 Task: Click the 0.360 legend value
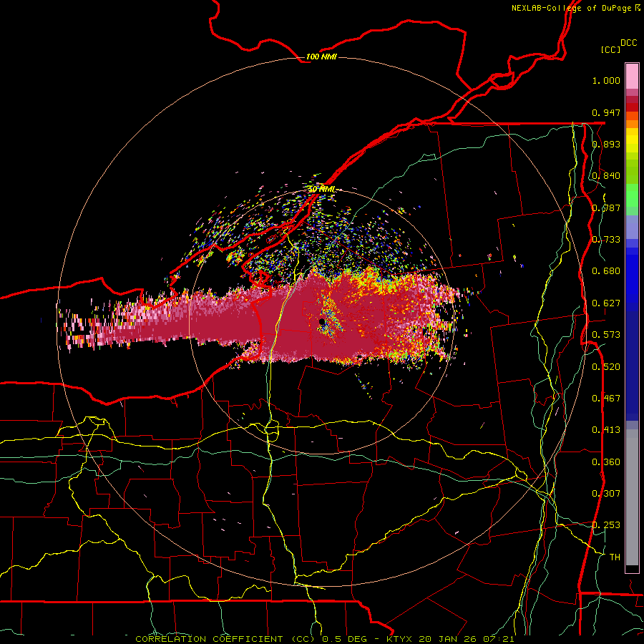click(606, 462)
